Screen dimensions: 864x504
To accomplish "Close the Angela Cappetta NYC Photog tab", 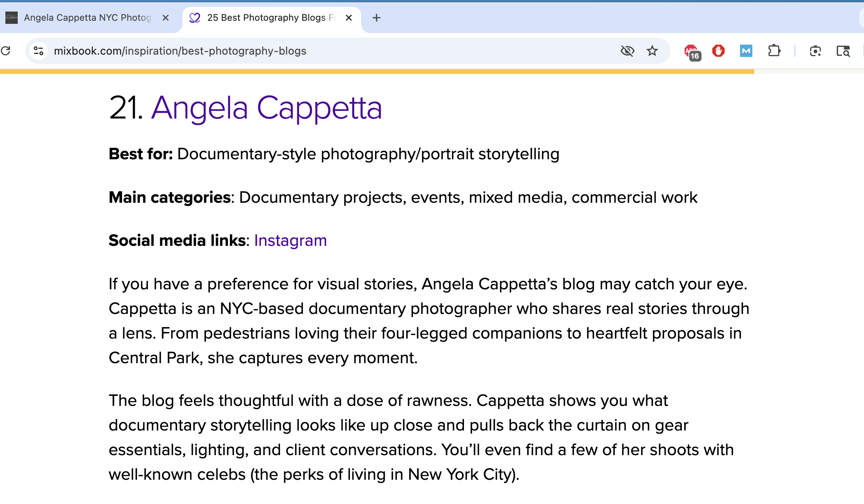I will pos(166,18).
